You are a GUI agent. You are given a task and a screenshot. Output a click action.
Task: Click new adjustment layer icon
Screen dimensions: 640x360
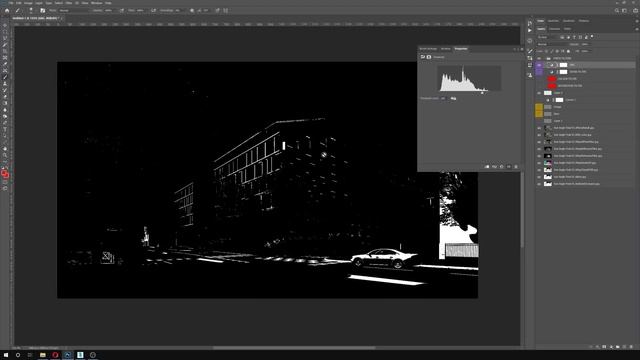[x=611, y=347]
